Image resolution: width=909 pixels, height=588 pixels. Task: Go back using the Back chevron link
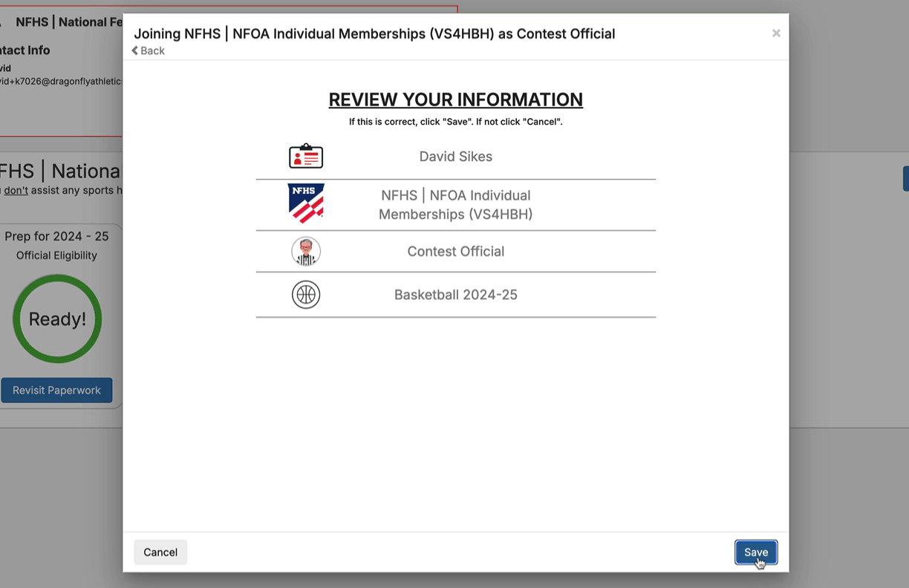click(149, 50)
